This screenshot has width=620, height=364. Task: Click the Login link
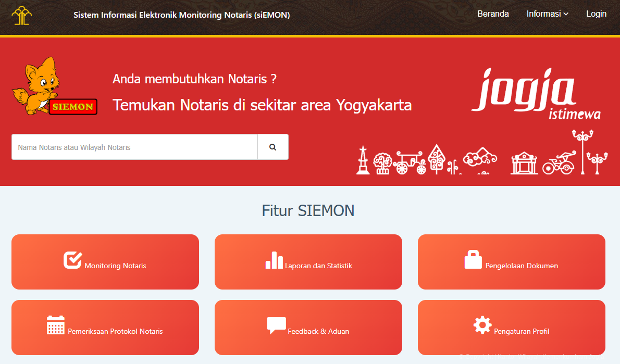point(596,14)
